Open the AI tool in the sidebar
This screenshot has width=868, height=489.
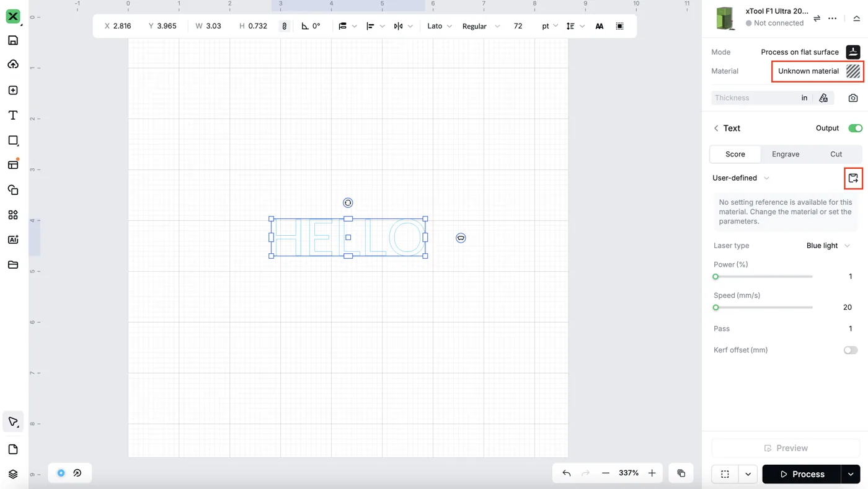(x=13, y=240)
